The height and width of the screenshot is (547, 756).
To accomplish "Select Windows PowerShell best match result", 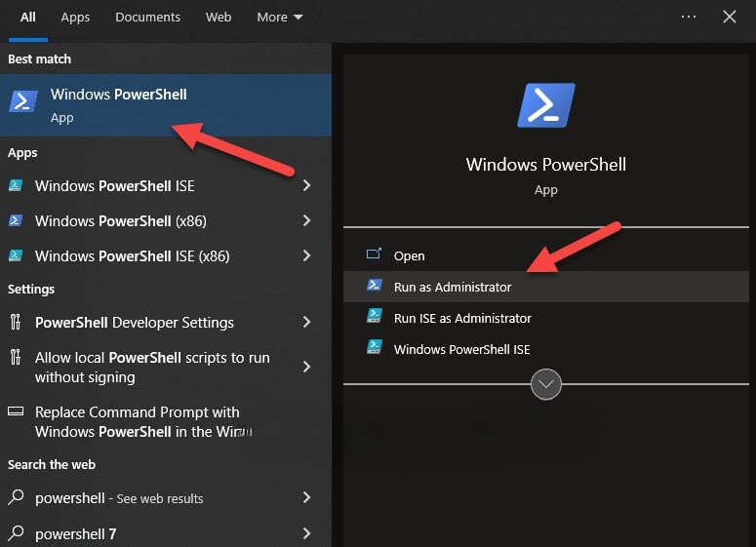I will click(x=166, y=105).
